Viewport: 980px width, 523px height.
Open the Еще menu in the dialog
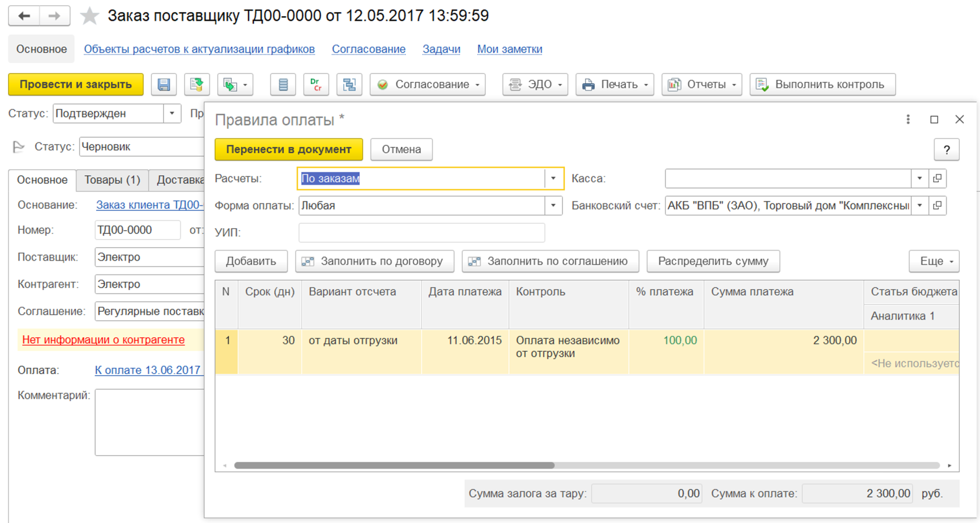(934, 261)
